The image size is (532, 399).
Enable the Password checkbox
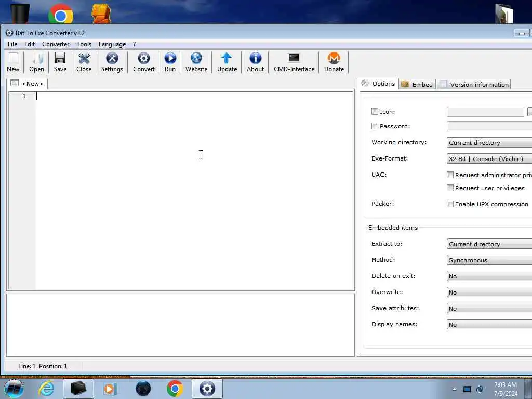[375, 126]
